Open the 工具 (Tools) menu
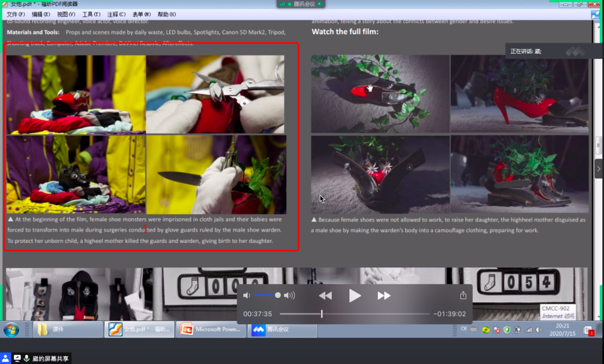Image resolution: width=604 pixels, height=364 pixels. pos(91,14)
